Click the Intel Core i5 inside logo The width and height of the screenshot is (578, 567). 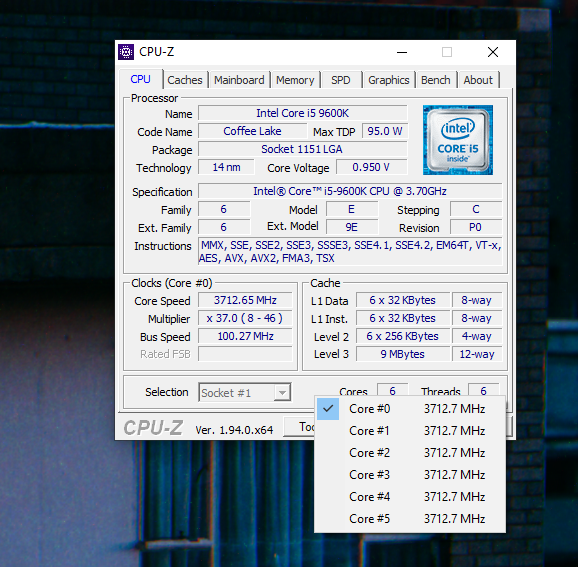click(x=458, y=140)
